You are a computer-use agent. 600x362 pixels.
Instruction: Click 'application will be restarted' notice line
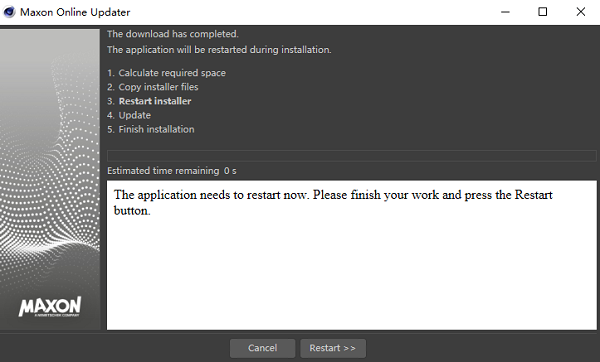tap(219, 50)
